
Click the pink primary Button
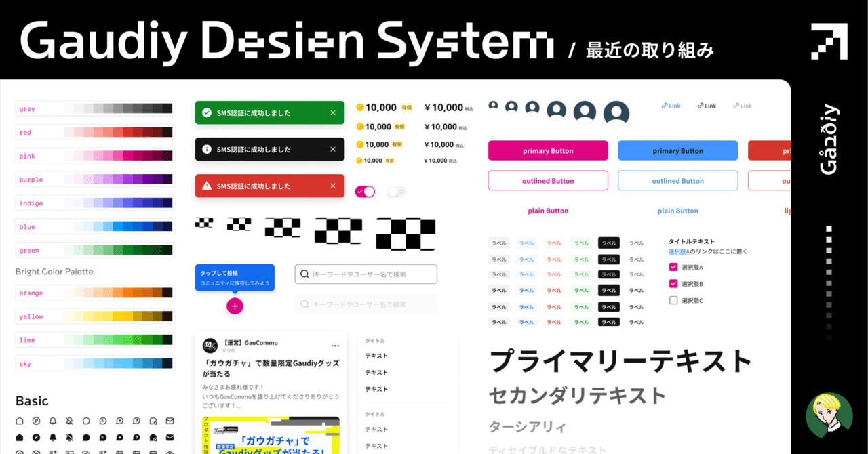pos(548,150)
